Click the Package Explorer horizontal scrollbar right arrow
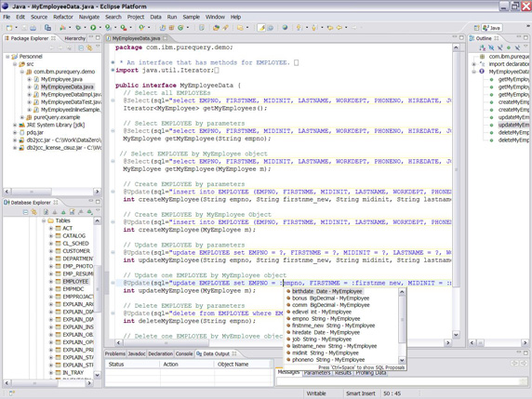The width and height of the screenshot is (532, 399). click(x=97, y=192)
